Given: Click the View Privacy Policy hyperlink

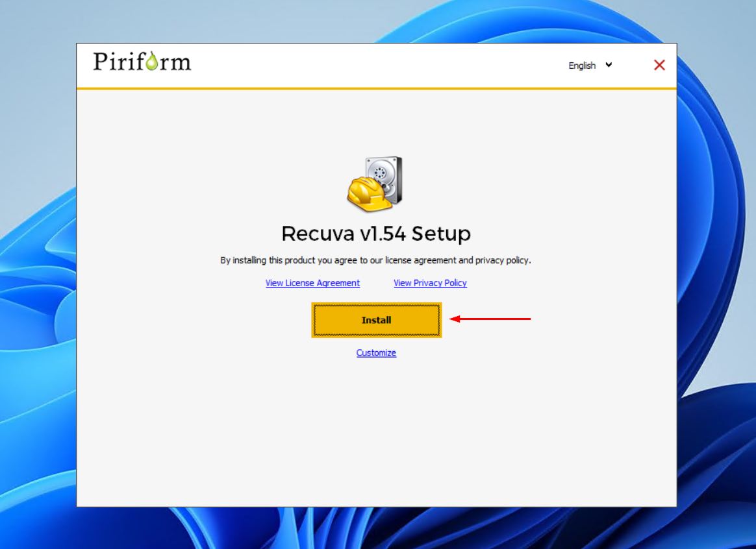Looking at the screenshot, I should tap(429, 283).
